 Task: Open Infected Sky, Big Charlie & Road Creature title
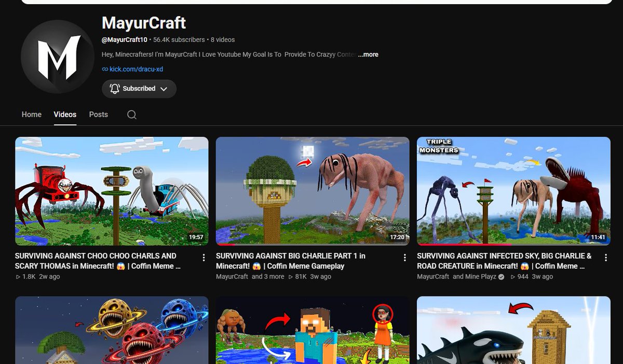point(504,261)
